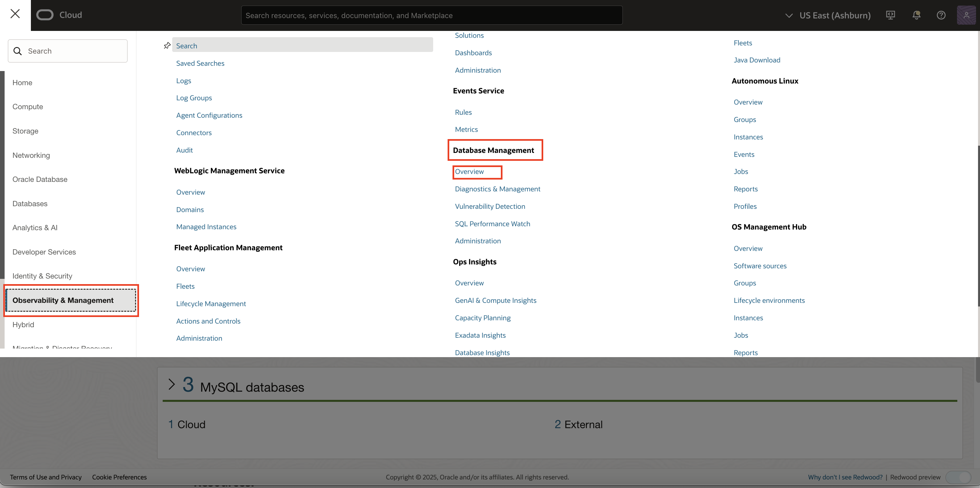The width and height of the screenshot is (980, 488).
Task: Dismiss the navigation menu with the X icon
Action: tap(15, 14)
